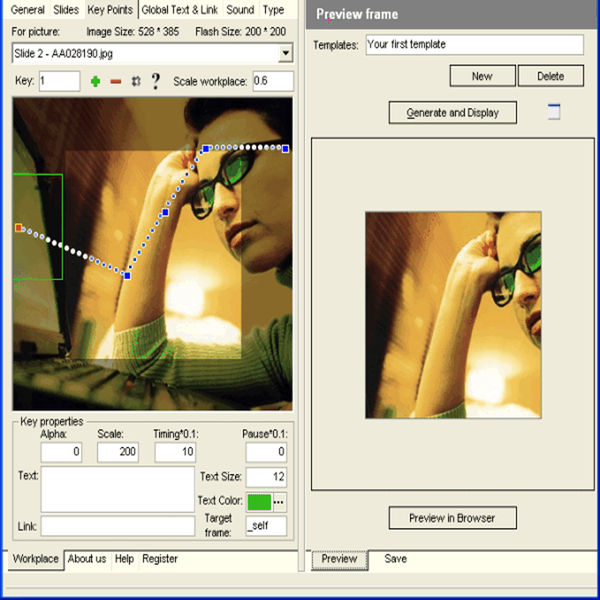Click the New template button

click(x=482, y=76)
